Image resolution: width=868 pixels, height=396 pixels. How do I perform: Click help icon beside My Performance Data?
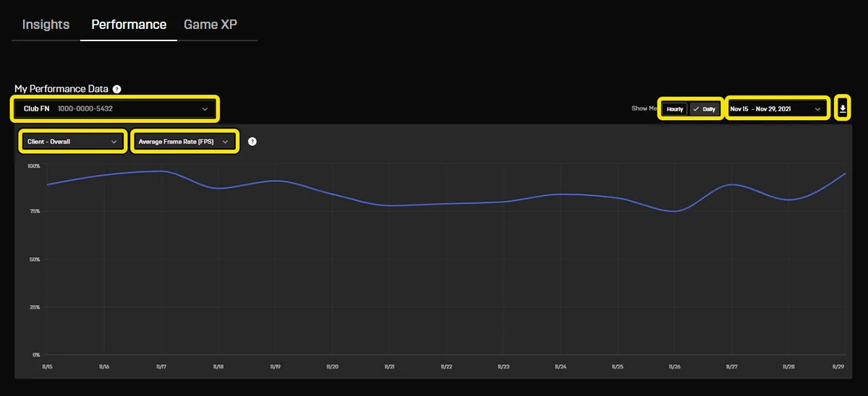point(117,89)
